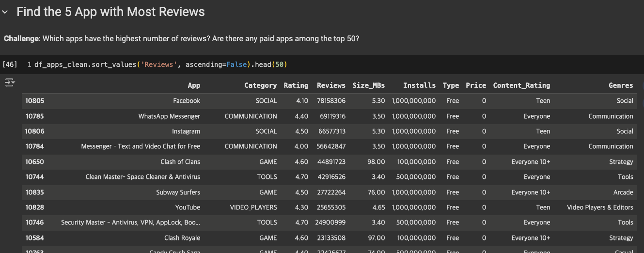Screen dimensions: 644x253
Task: Click the 'Content_Rating' column header
Action: (x=521, y=85)
